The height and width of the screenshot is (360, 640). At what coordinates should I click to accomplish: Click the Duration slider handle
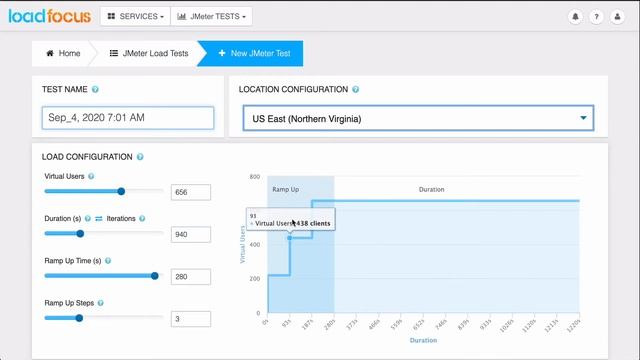(x=80, y=233)
